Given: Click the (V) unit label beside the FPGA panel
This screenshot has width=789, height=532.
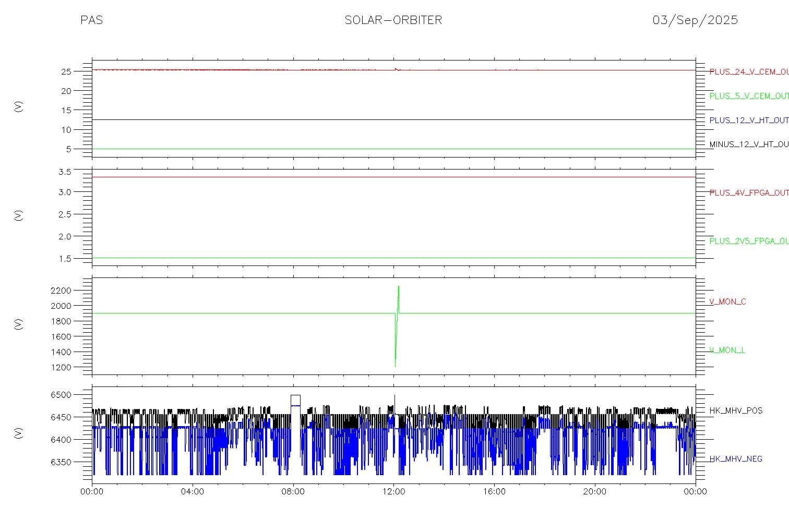Looking at the screenshot, I should point(19,215).
